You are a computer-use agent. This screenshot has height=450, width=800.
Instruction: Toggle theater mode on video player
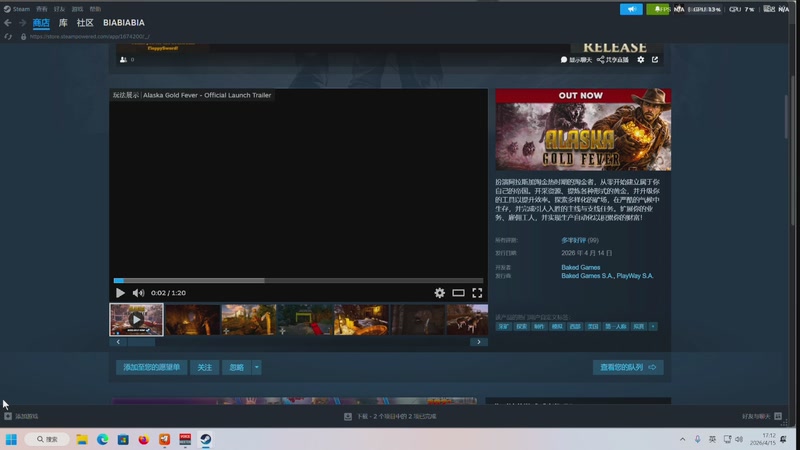click(458, 293)
